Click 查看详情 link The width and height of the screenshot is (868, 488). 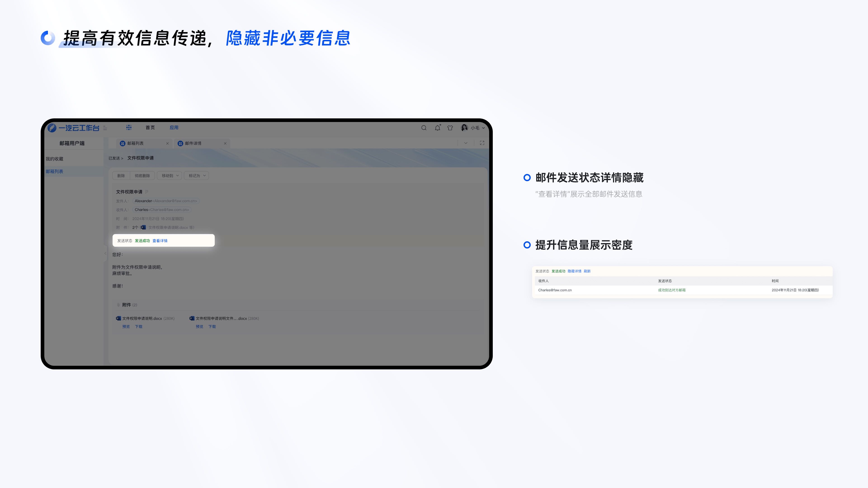(x=160, y=240)
